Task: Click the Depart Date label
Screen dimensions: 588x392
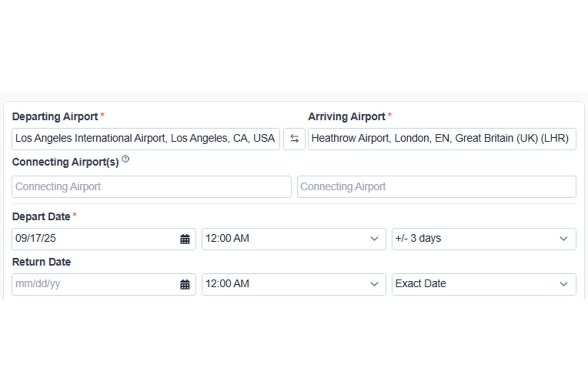Action: click(41, 217)
